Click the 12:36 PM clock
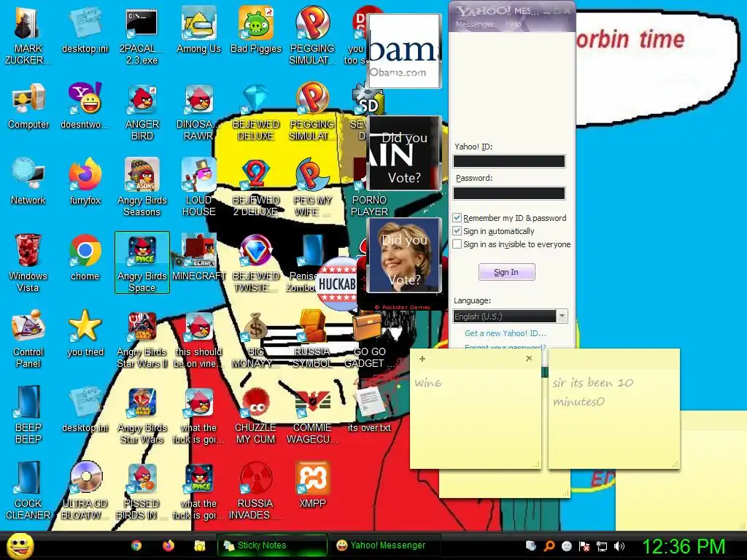747x560 pixels. pos(684,546)
